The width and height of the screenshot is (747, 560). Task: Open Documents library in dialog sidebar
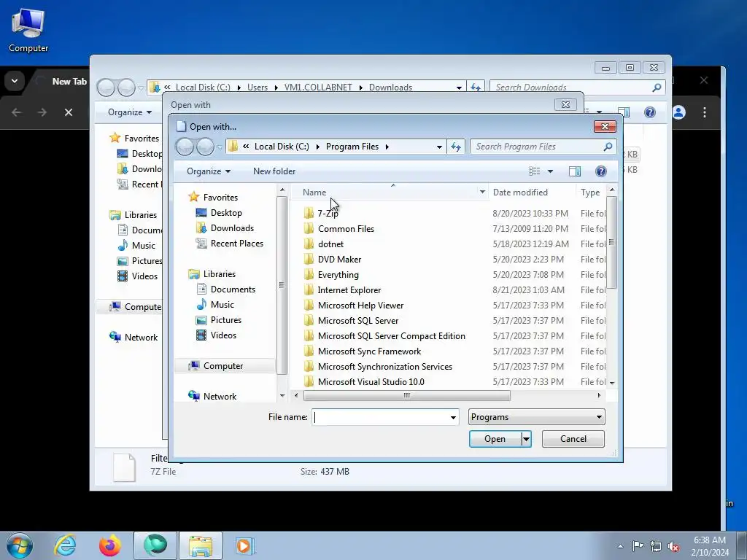point(233,289)
